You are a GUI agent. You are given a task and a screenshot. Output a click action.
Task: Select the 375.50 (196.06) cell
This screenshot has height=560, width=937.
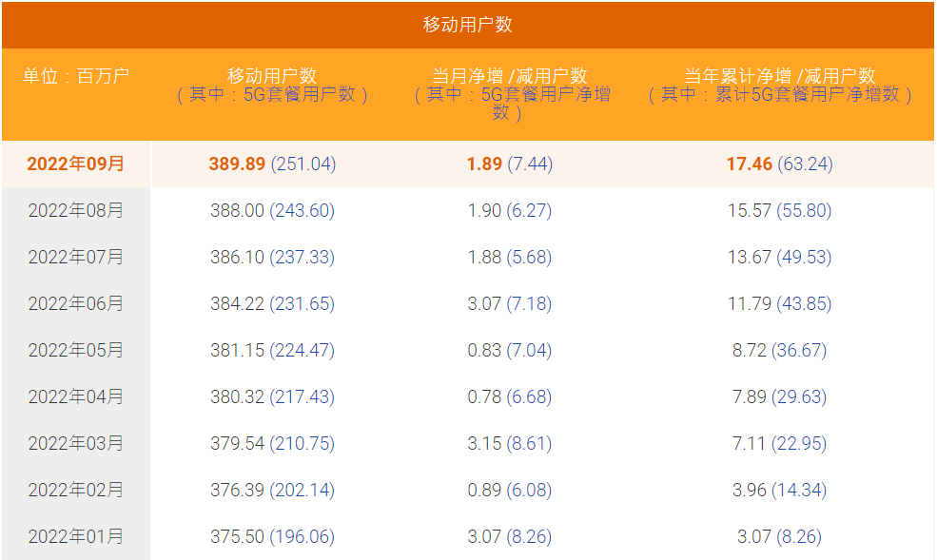click(x=272, y=536)
